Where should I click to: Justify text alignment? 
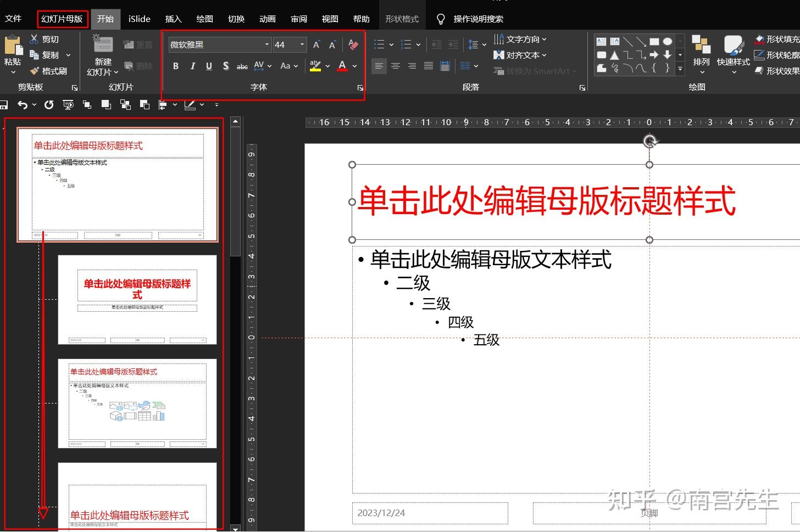coord(429,66)
